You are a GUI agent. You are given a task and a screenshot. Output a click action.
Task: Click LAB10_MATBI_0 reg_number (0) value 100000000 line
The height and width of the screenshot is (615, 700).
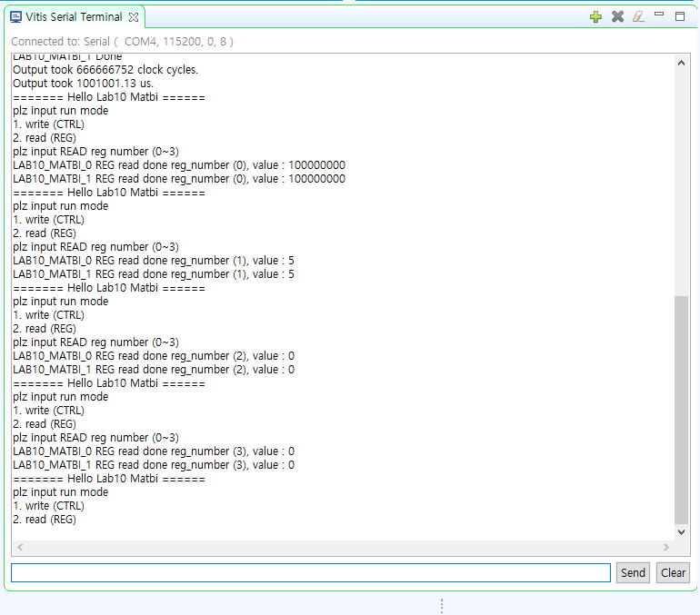[179, 165]
